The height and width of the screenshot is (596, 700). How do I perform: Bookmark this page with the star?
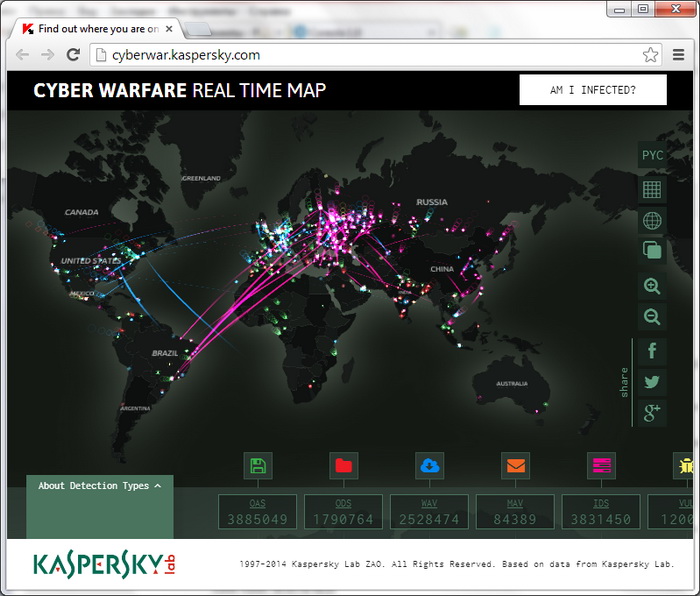click(x=650, y=55)
